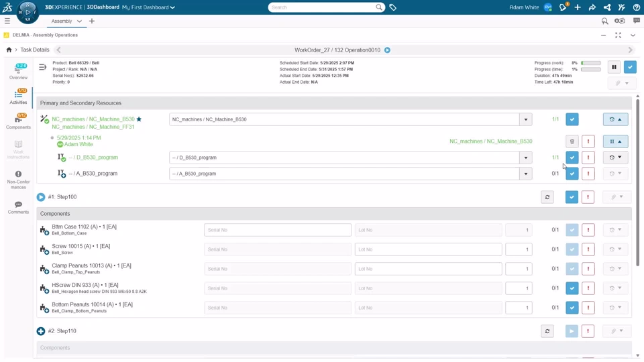
Task: Complete the operation with header checkmark
Action: tap(630, 67)
